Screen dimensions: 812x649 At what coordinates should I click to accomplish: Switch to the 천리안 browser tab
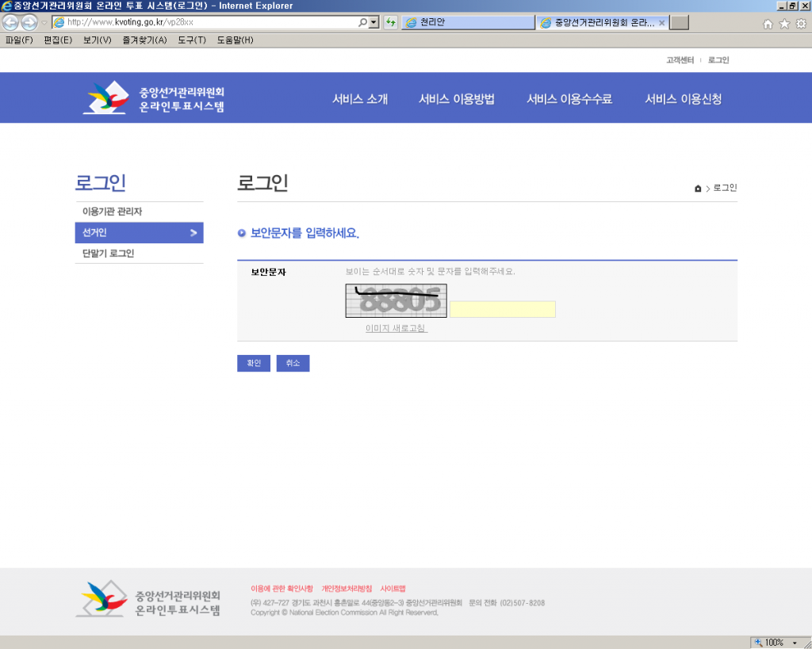pyautogui.click(x=468, y=22)
